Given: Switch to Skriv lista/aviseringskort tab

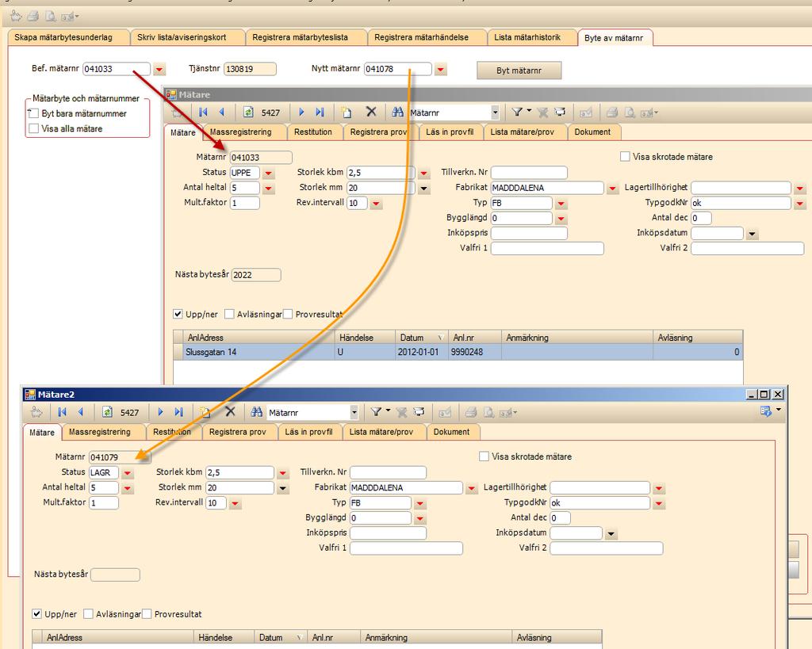Looking at the screenshot, I should [x=187, y=37].
